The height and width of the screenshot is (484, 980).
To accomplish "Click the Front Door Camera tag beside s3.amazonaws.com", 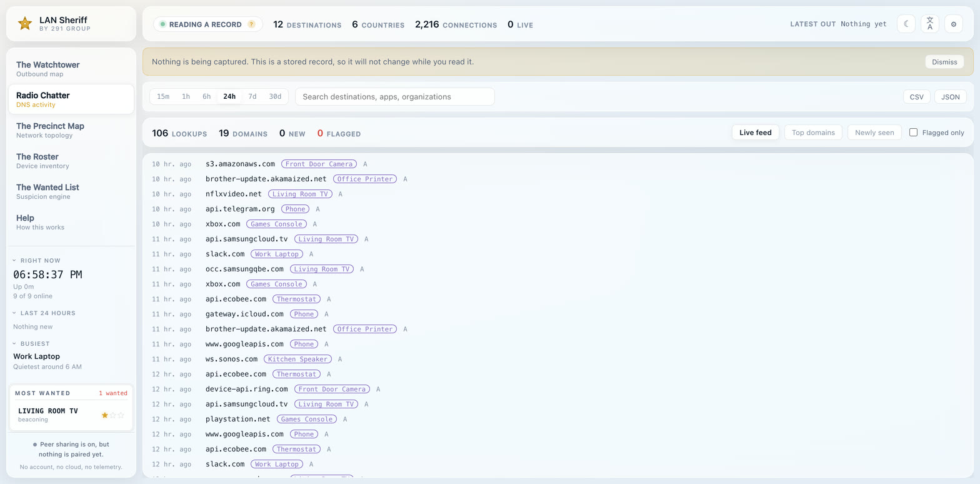I will [x=319, y=164].
